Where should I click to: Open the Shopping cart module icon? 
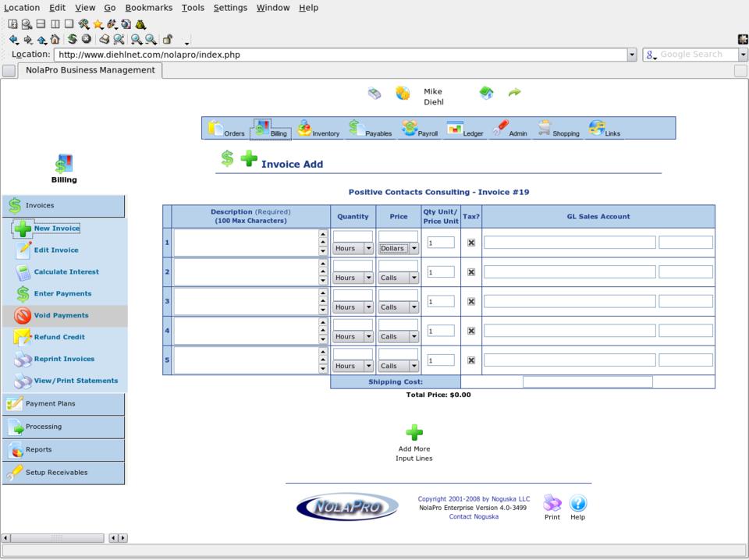pos(545,129)
